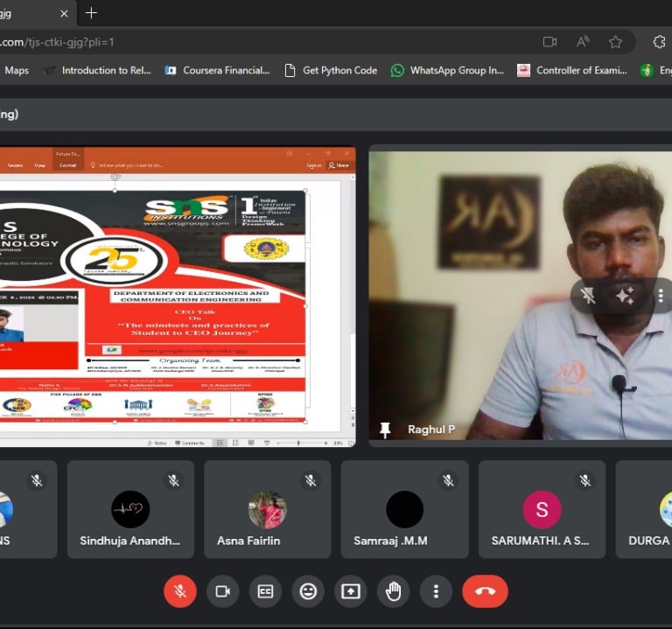Click the Present now screen-share button
This screenshot has width=672, height=629.
351,591
